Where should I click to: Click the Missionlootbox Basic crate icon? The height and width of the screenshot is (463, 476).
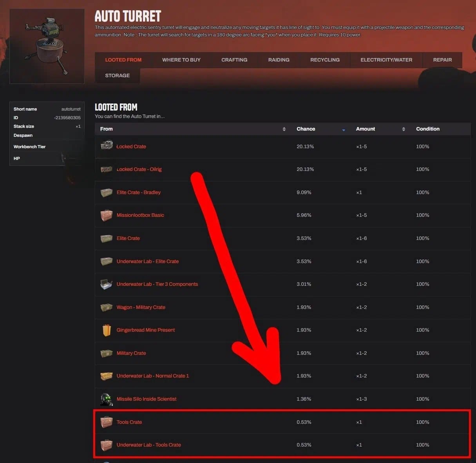point(107,215)
